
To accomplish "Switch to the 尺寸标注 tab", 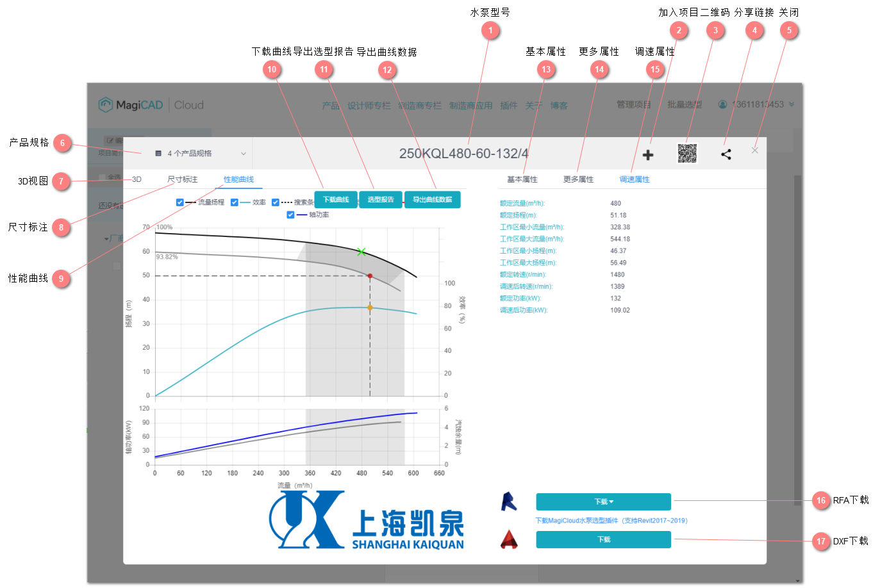I will click(x=183, y=179).
